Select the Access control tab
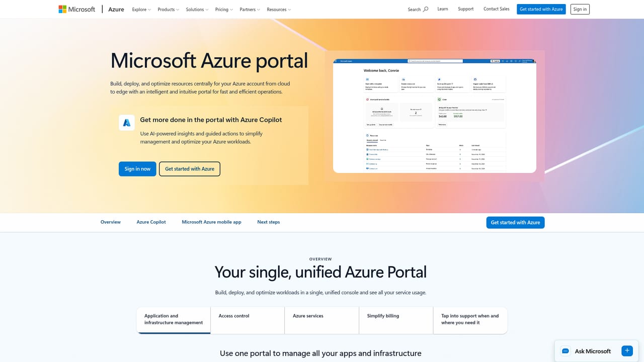The image size is (644, 362). (248, 320)
